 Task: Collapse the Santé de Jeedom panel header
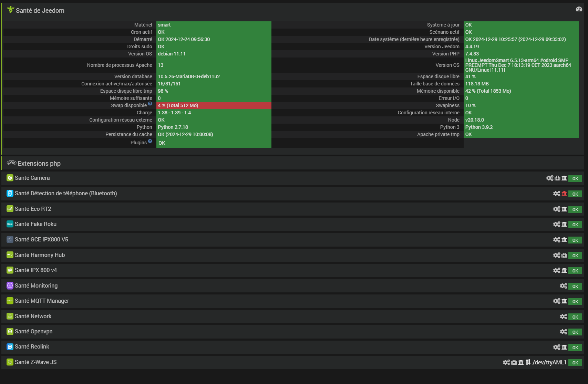coord(40,11)
